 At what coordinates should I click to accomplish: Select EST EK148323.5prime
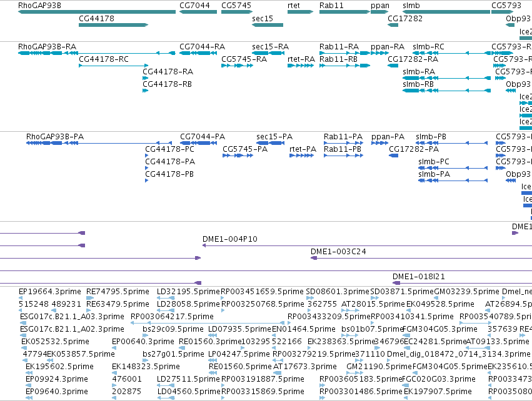(114, 373)
